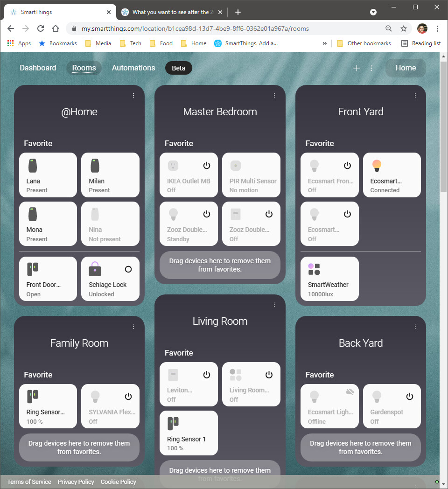
Task: Click the IKEA Outlet MB outlet icon
Action: [173, 166]
